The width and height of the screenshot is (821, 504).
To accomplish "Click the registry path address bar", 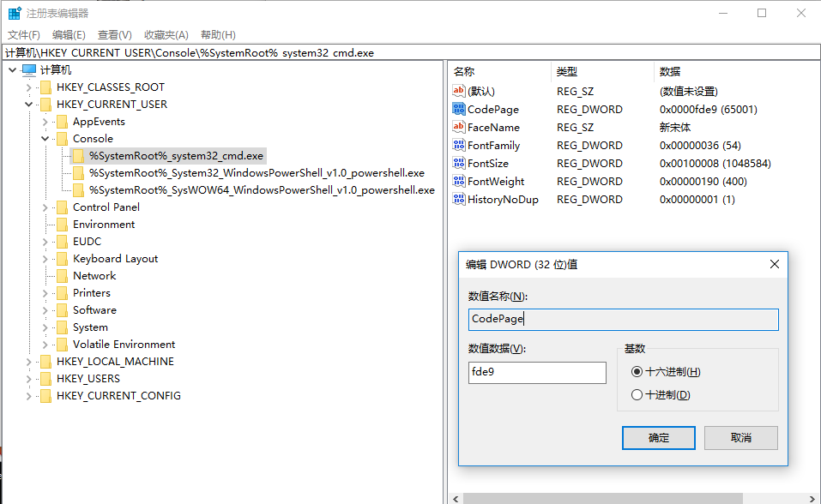I will (410, 53).
